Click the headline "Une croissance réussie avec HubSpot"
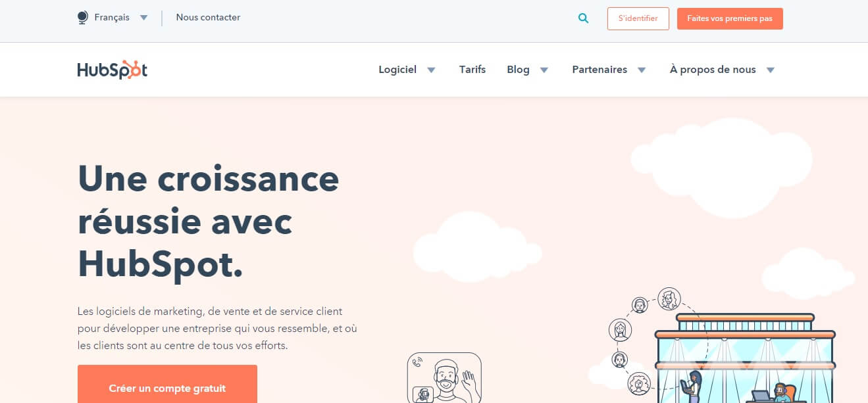Screen dimensions: 868x403 point(208,221)
